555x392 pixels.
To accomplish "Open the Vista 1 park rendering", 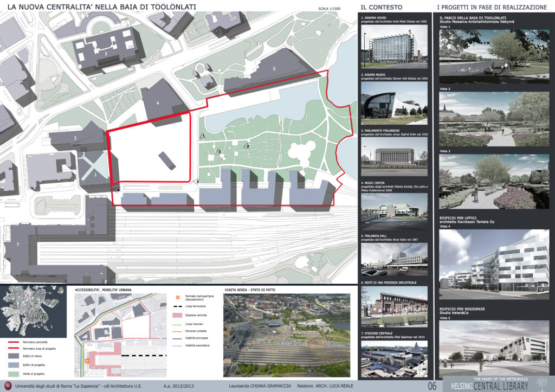I will point(494,56).
